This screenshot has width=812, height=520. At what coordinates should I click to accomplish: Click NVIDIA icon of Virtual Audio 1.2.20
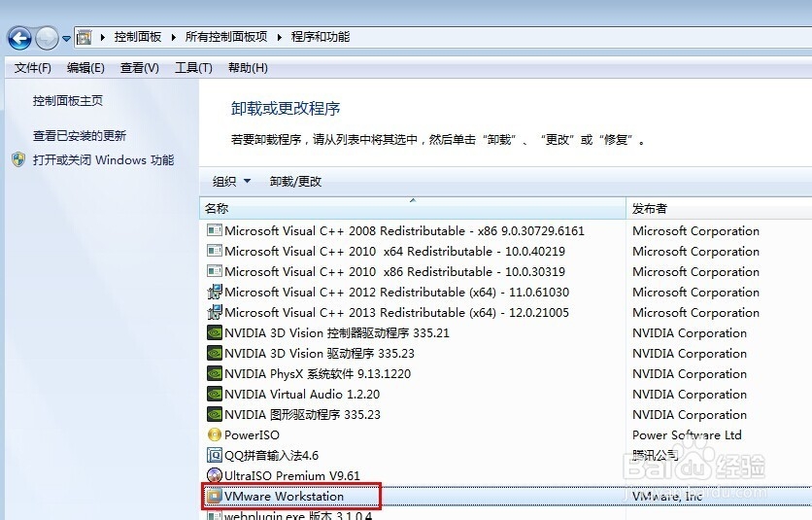coord(215,394)
